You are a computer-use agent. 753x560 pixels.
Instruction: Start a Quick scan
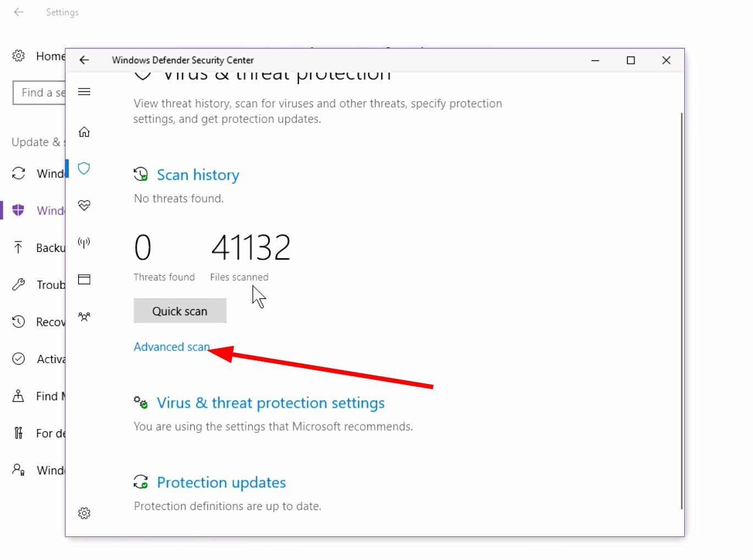(180, 311)
